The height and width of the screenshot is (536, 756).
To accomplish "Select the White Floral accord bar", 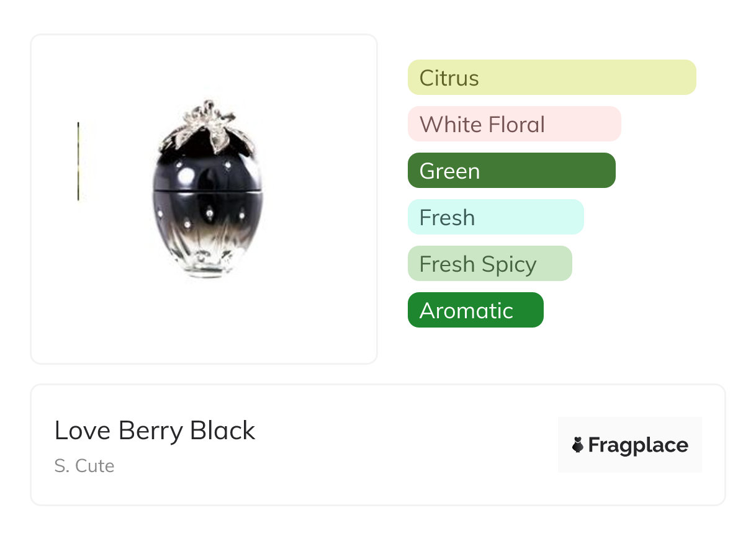I will [x=514, y=124].
